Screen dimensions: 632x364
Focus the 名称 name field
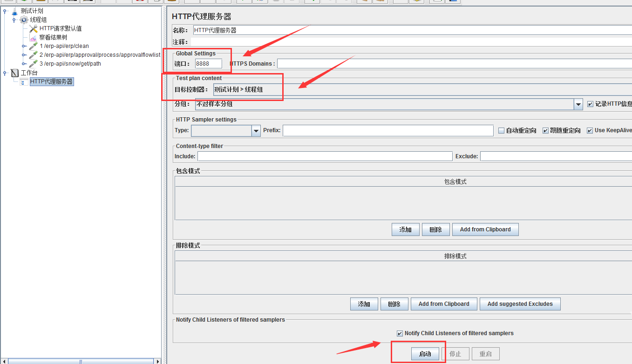click(x=412, y=30)
